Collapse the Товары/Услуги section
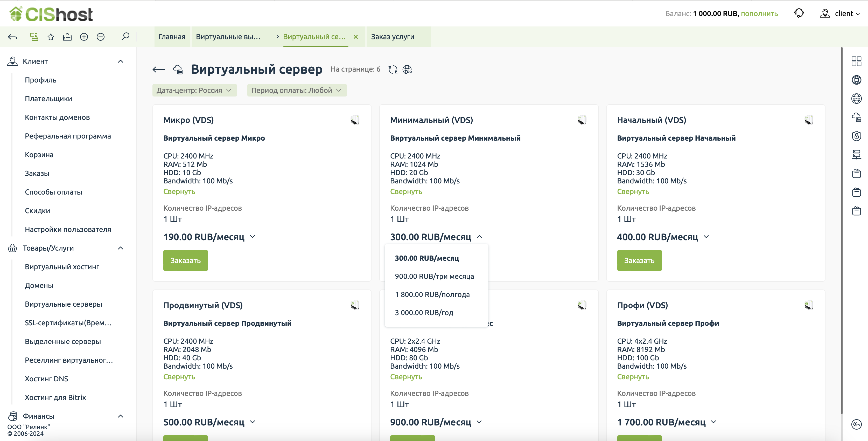The width and height of the screenshot is (868, 441). tap(120, 248)
